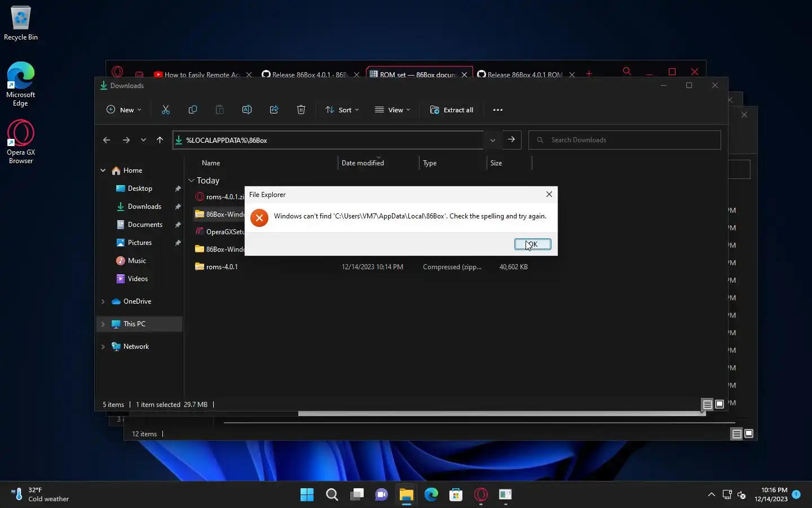This screenshot has height=508, width=812.
Task: Select Network in navigation pane
Action: 136,347
